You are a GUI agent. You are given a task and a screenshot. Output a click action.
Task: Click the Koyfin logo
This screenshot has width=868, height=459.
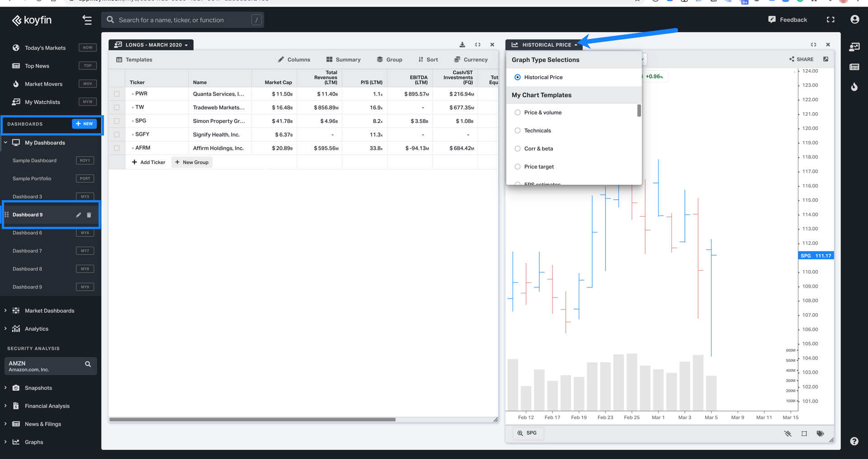(32, 20)
